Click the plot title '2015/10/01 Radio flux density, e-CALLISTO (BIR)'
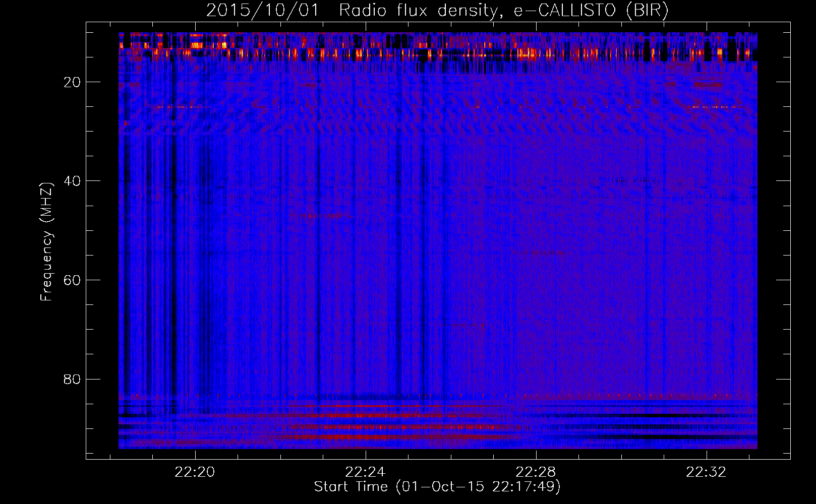816x504 pixels. point(437,11)
